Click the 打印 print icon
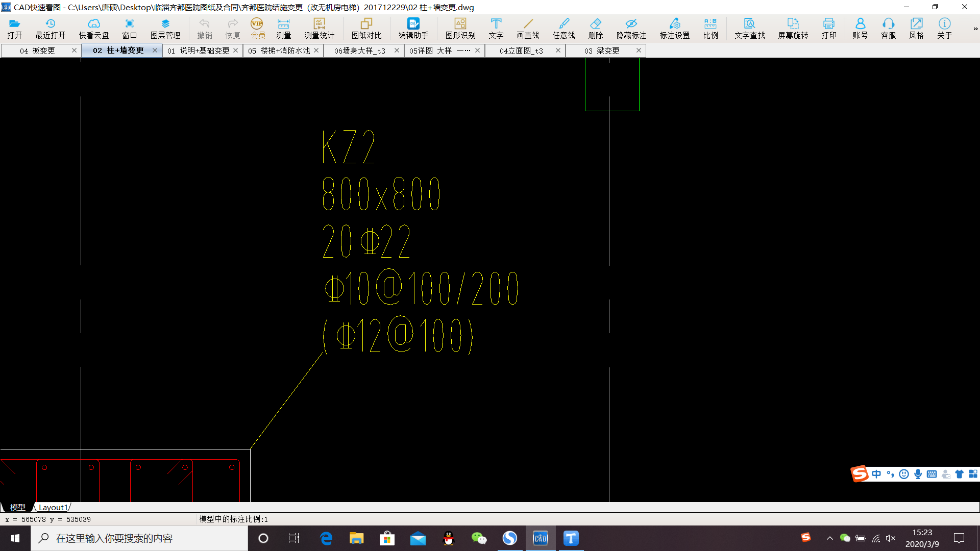The height and width of the screenshot is (551, 980). tap(829, 29)
